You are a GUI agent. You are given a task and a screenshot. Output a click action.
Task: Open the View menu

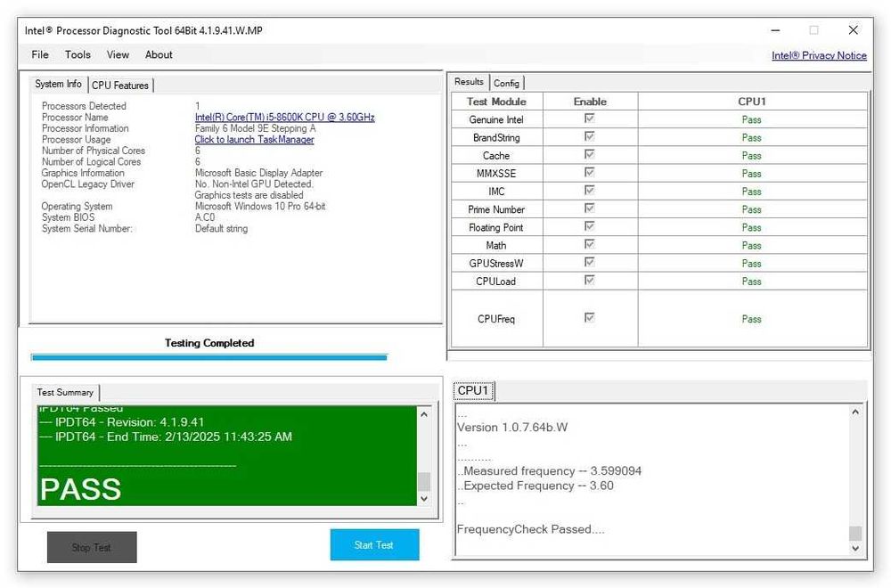(118, 54)
